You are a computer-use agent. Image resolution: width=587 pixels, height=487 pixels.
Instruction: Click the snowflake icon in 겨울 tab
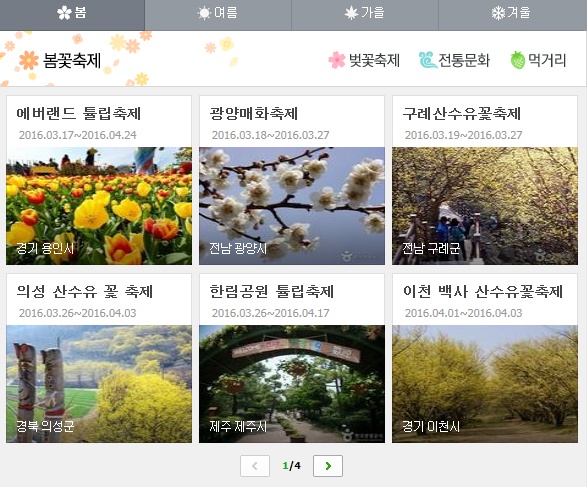click(x=498, y=13)
